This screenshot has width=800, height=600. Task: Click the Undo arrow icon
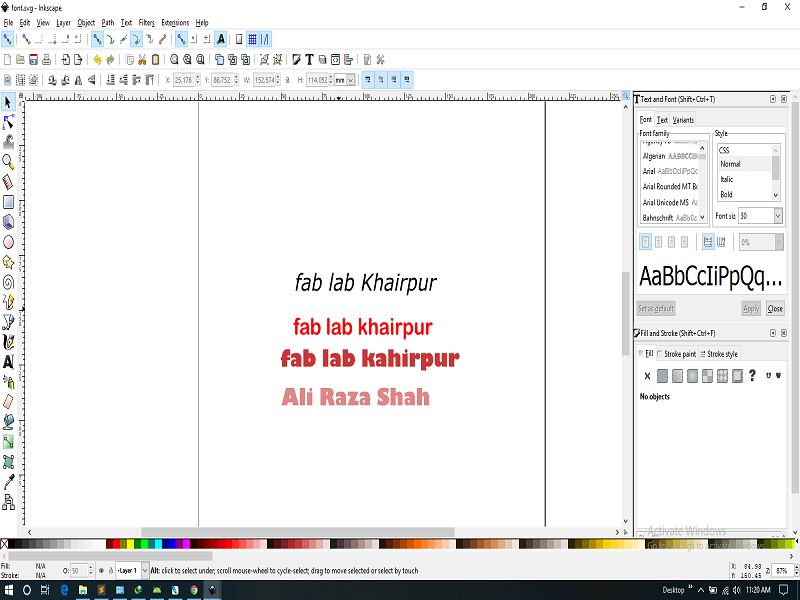point(97,60)
